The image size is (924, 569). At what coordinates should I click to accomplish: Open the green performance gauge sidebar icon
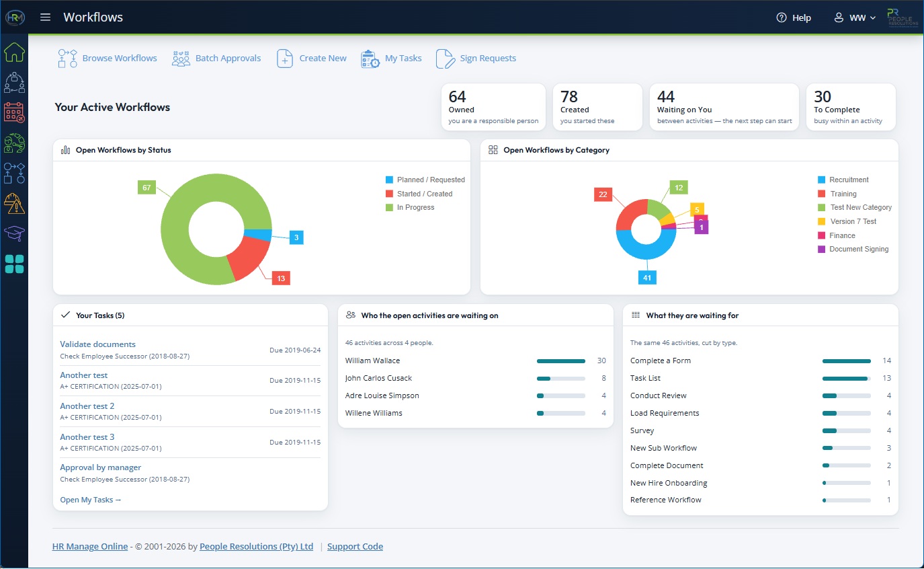14,143
